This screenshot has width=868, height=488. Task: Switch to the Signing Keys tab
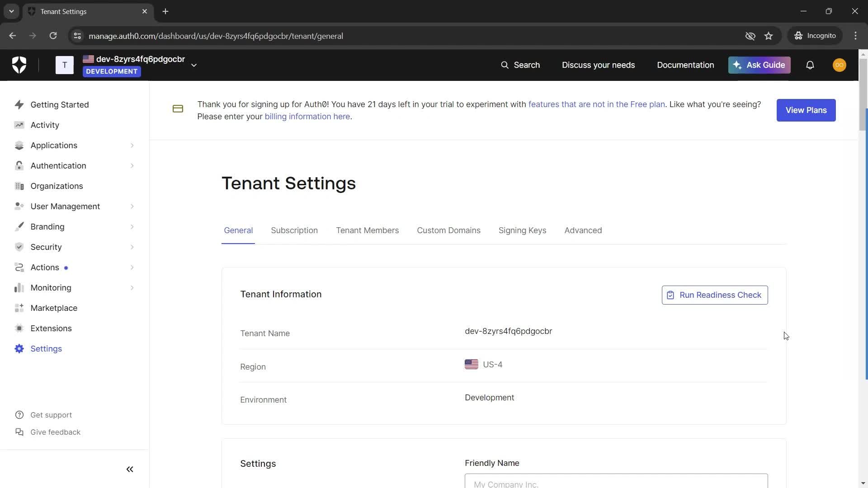[x=522, y=230]
